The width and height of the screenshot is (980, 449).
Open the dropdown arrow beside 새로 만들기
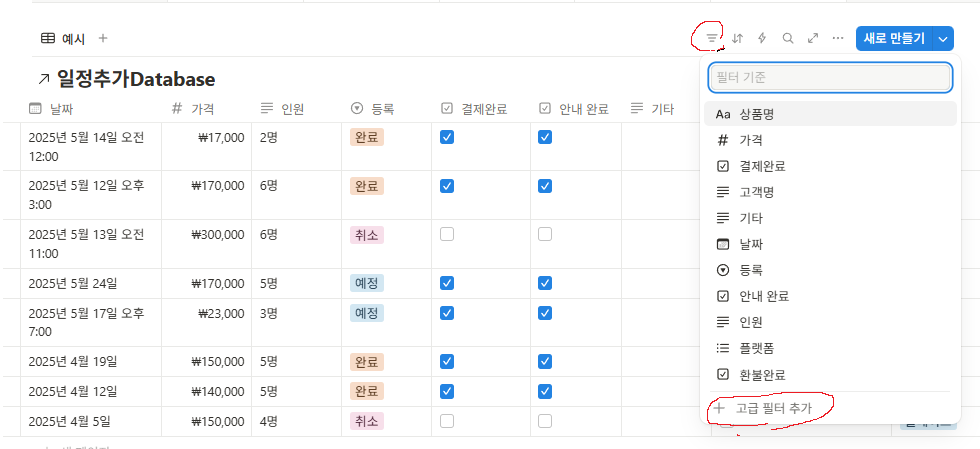943,38
